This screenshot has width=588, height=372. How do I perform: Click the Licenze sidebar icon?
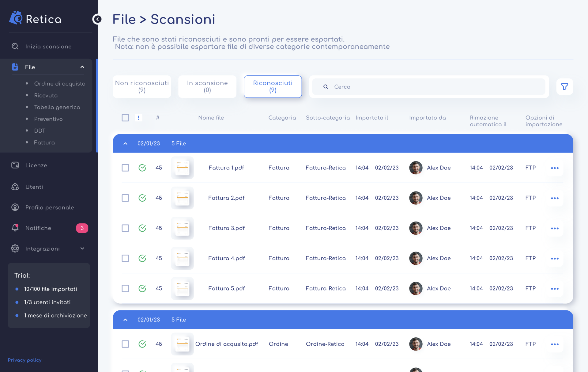click(x=15, y=165)
